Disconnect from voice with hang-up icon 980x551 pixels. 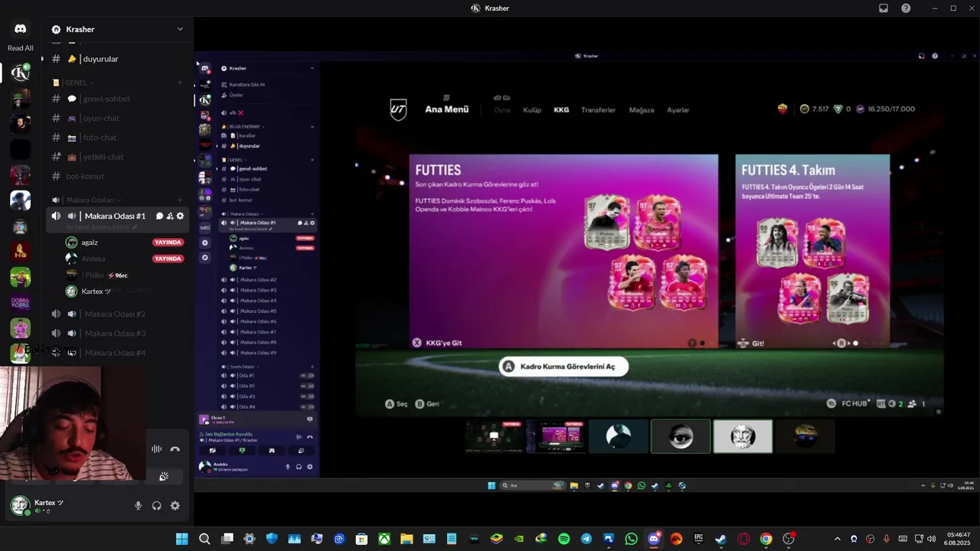coord(175,450)
